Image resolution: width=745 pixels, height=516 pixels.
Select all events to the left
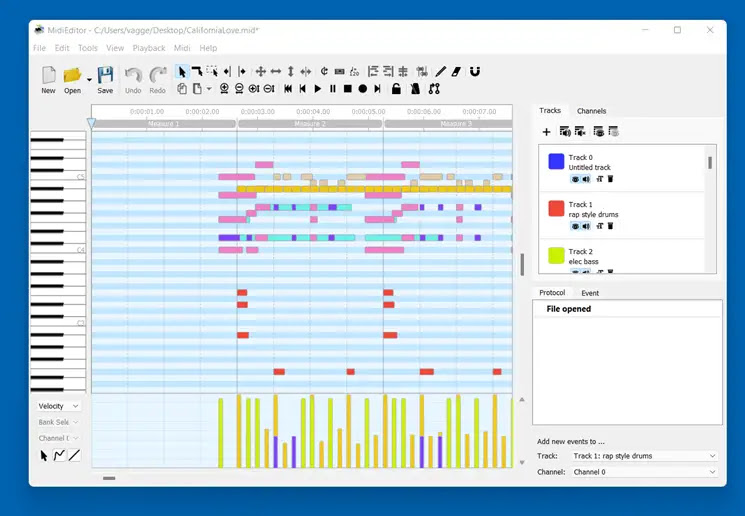pyautogui.click(x=227, y=72)
